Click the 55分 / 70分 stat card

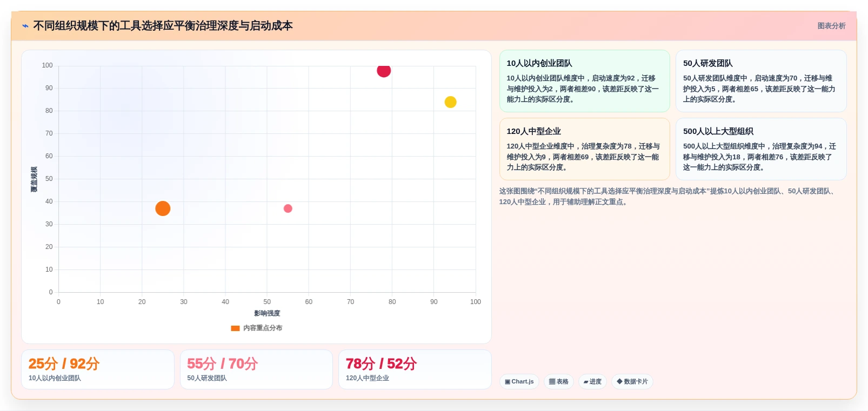(256, 369)
